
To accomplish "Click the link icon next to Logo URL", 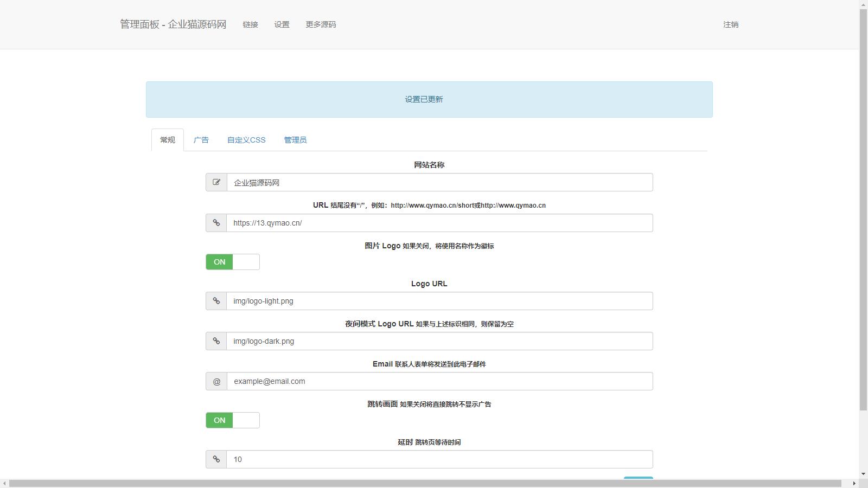I will click(216, 301).
